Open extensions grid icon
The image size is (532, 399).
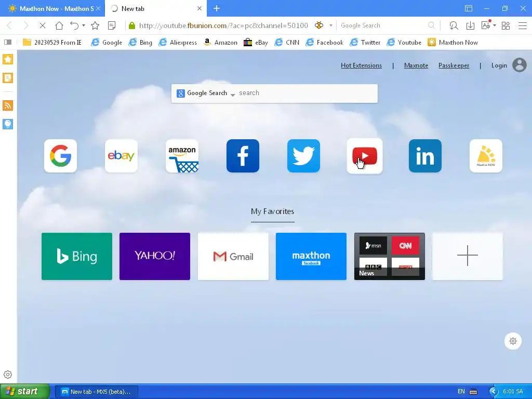(506, 25)
